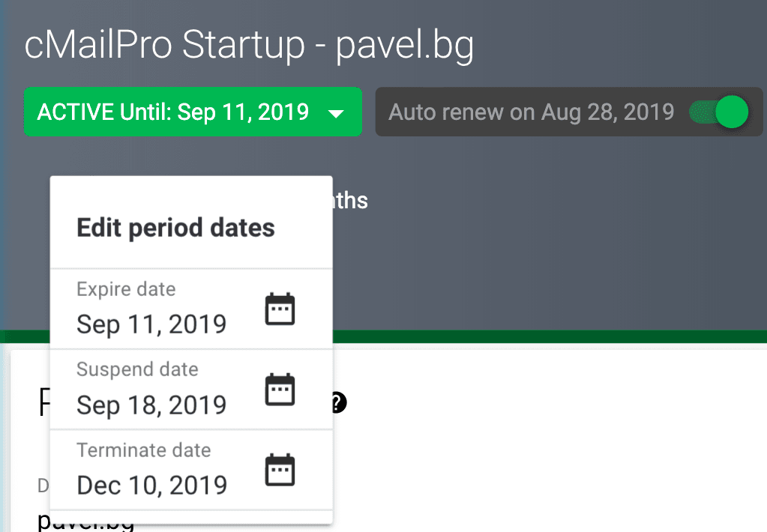Image resolution: width=767 pixels, height=532 pixels.
Task: Open the Expire date calendar picker
Action: [x=280, y=309]
